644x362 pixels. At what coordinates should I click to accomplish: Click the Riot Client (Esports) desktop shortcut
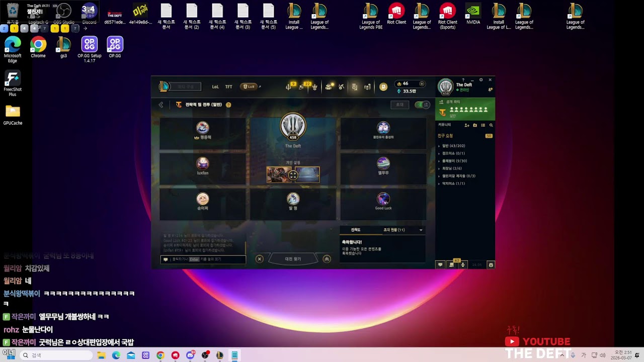448,17
